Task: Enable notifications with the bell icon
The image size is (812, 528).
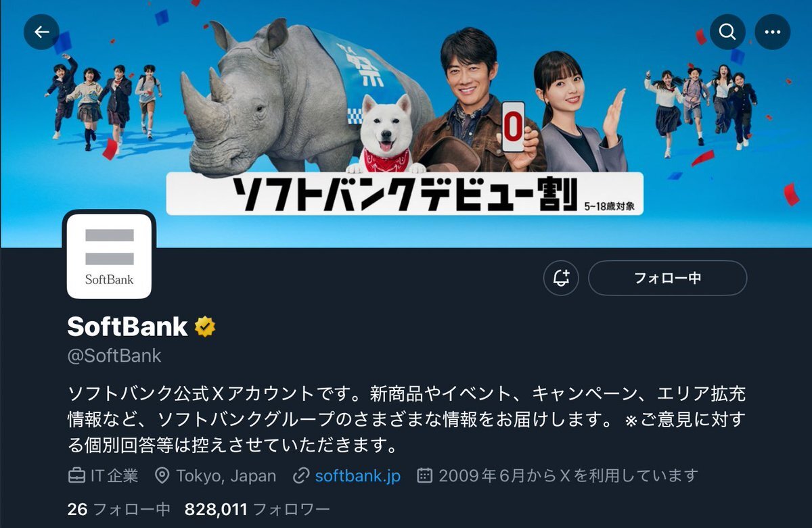Action: 561,278
